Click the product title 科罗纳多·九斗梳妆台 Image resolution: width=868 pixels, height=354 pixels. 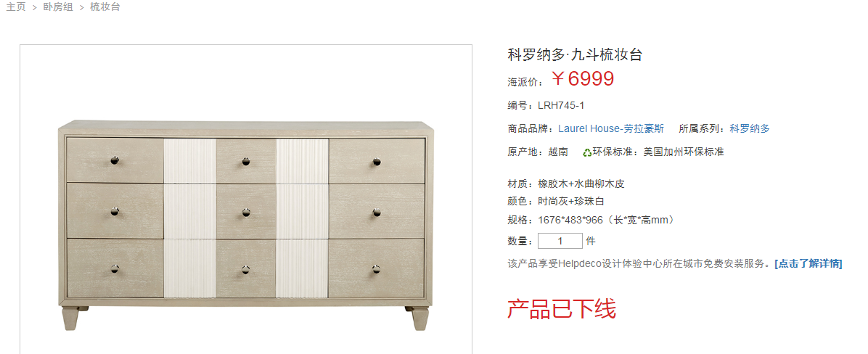576,54
